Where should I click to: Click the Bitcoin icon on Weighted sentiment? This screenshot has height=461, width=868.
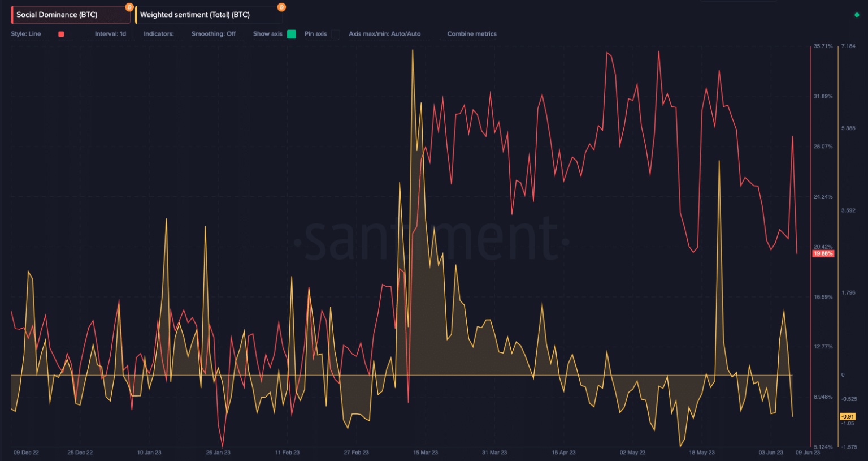click(281, 7)
